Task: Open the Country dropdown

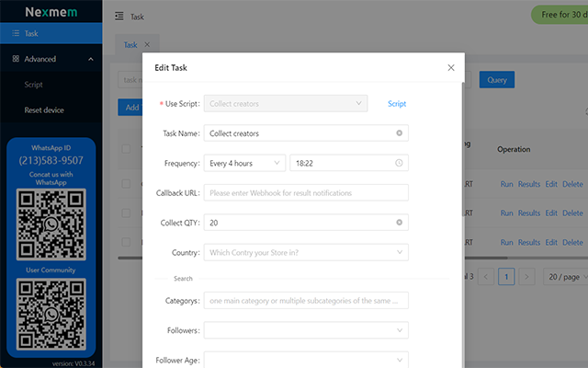Action: (x=306, y=252)
